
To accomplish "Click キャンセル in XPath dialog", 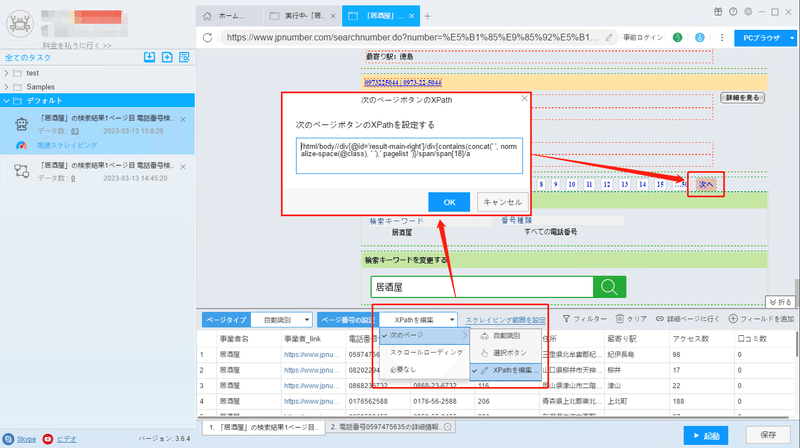I will (503, 203).
